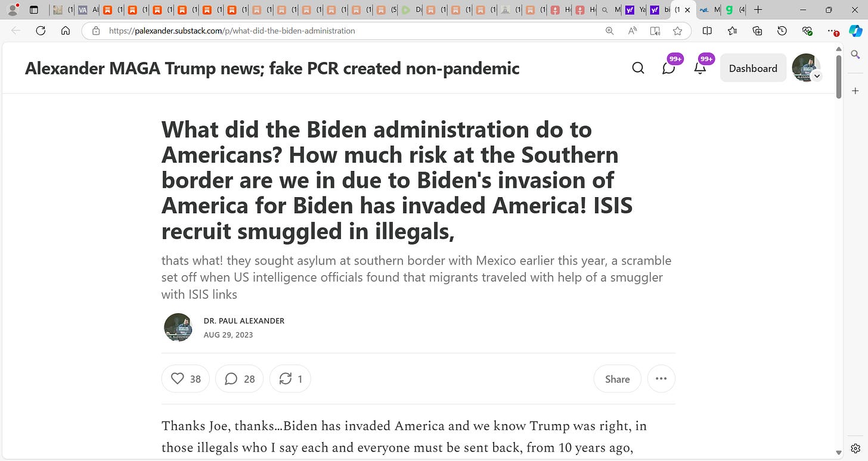Open comments showing 28 count
This screenshot has height=461, width=868.
point(239,379)
